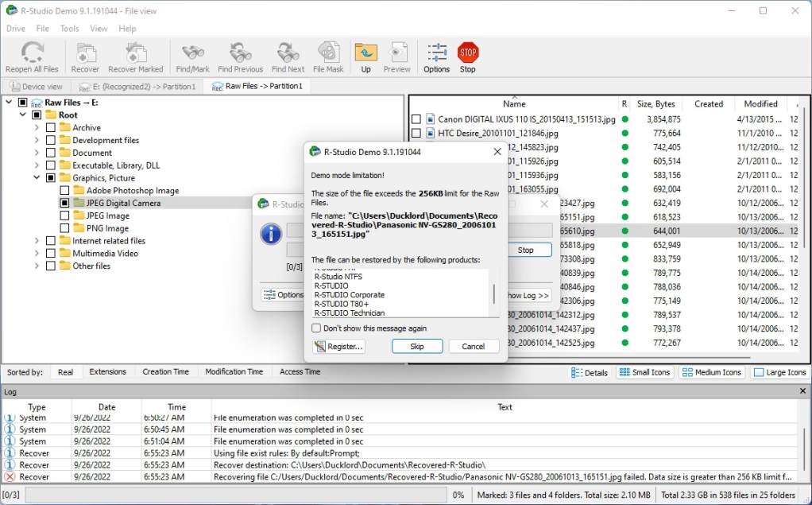The width and height of the screenshot is (812, 505).
Task: Switch to Small Icons view
Action: 644,372
